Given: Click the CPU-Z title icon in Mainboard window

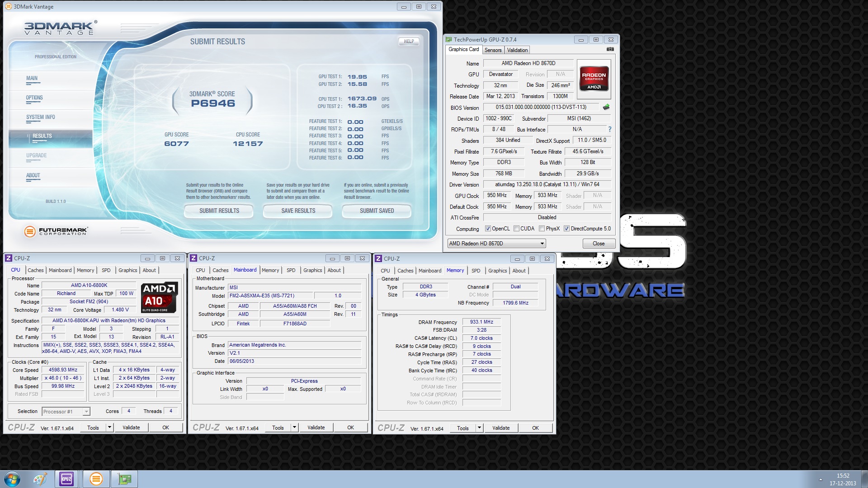Looking at the screenshot, I should [x=193, y=258].
